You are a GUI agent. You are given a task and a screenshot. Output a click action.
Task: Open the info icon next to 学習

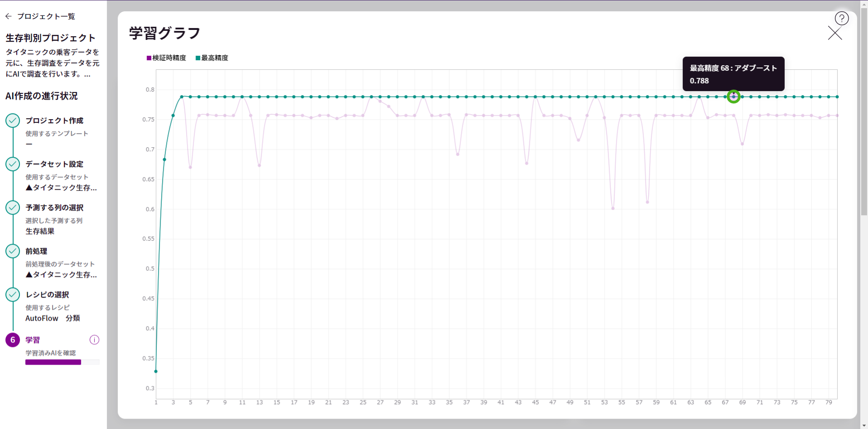[94, 340]
